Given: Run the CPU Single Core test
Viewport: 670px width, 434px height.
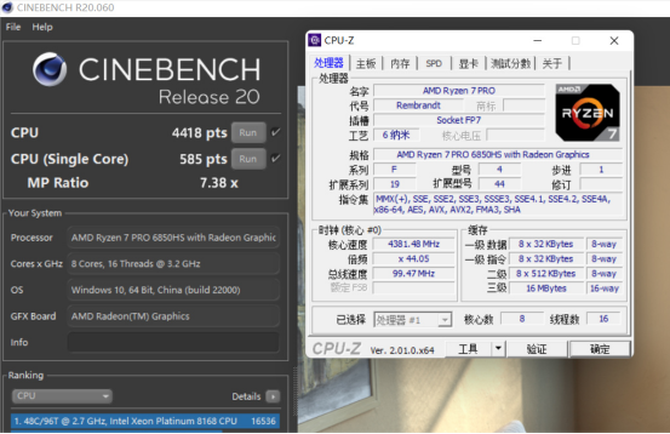Looking at the screenshot, I should [248, 159].
